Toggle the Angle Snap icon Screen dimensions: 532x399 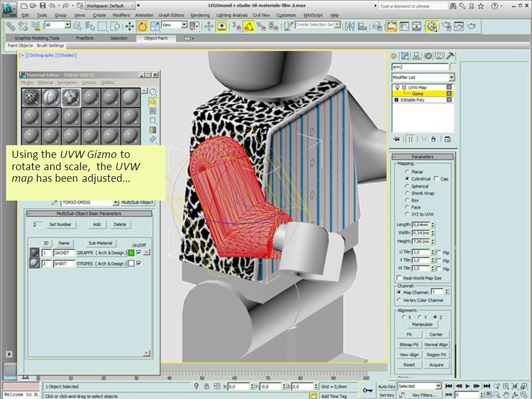click(248, 26)
